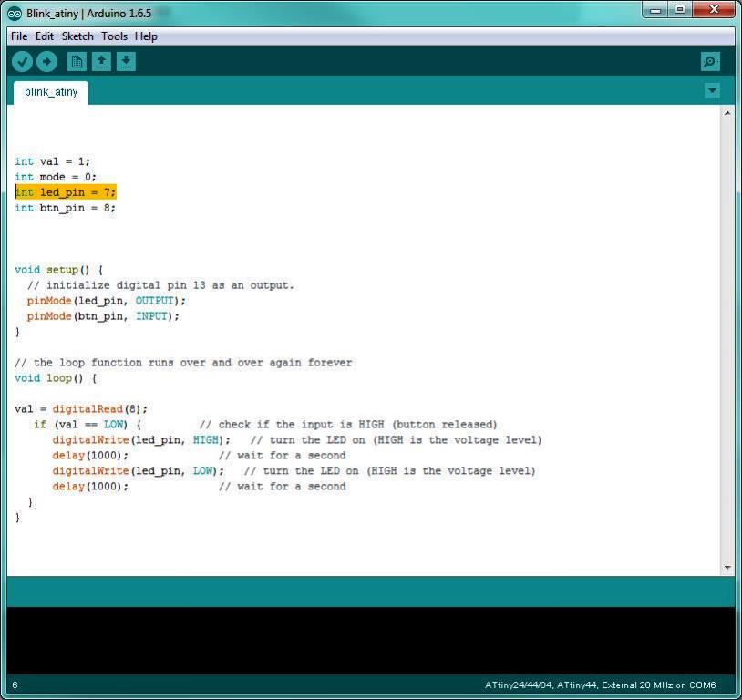Click 'pinMode(btn_pin, INPUT);' line
This screenshot has width=742, height=700.
coord(103,316)
